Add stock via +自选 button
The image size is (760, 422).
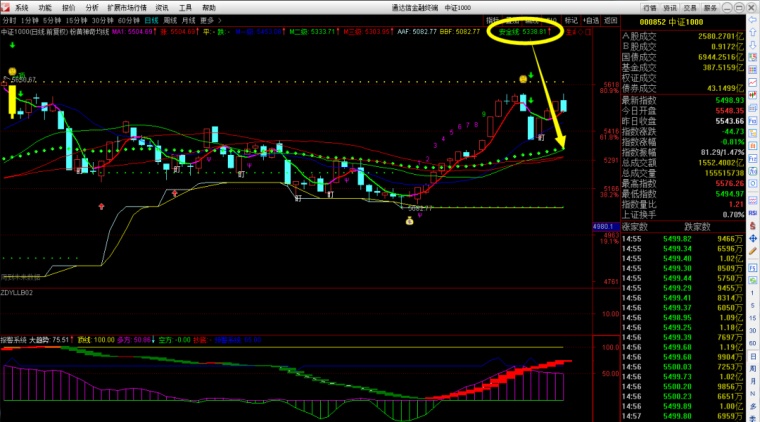(x=590, y=19)
